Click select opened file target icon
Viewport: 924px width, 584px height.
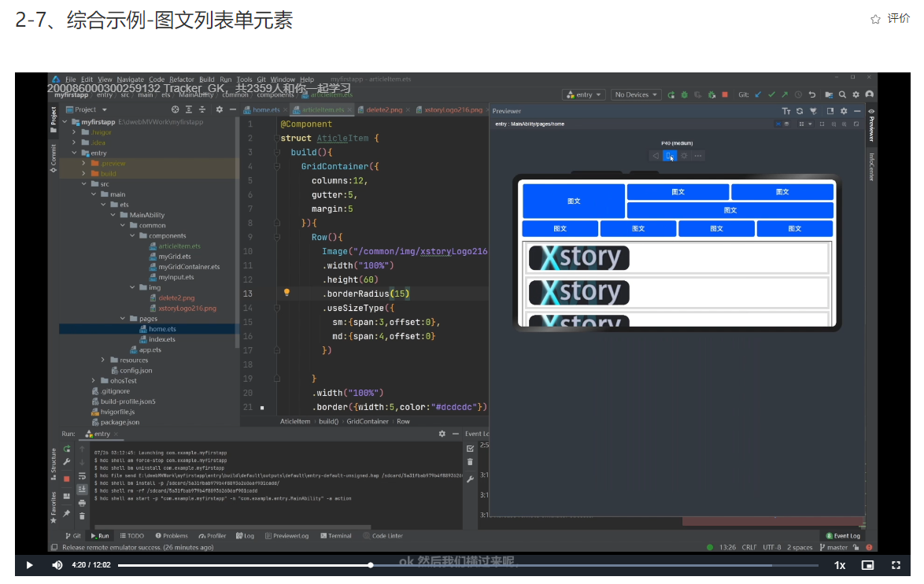[175, 109]
